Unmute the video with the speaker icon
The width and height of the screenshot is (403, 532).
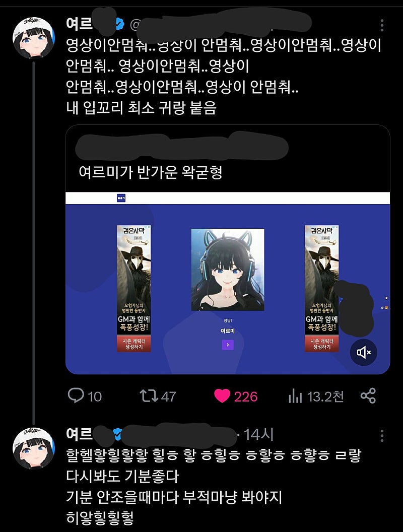[x=364, y=352]
